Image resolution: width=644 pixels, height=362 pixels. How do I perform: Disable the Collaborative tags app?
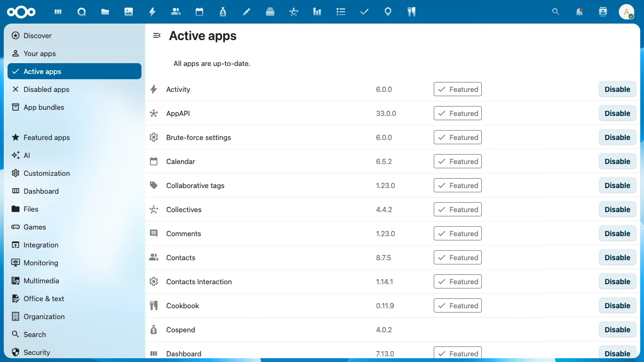[x=618, y=185]
